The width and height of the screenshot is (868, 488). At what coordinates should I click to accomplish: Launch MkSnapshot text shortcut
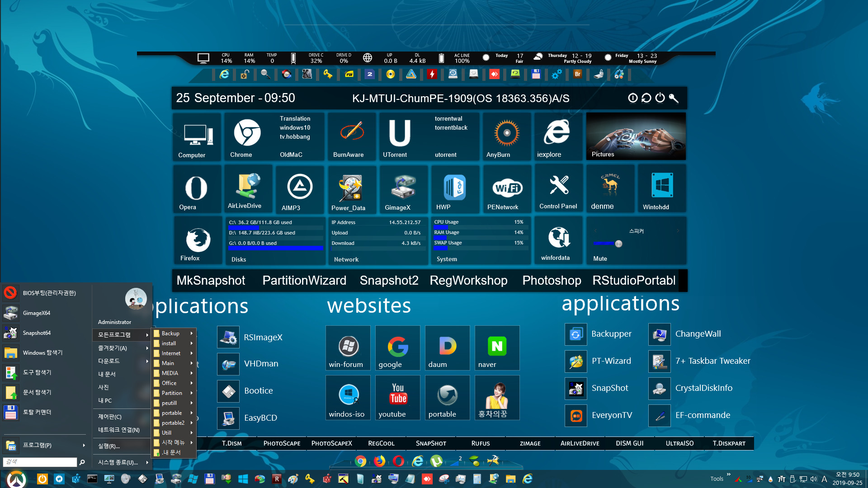coord(211,280)
